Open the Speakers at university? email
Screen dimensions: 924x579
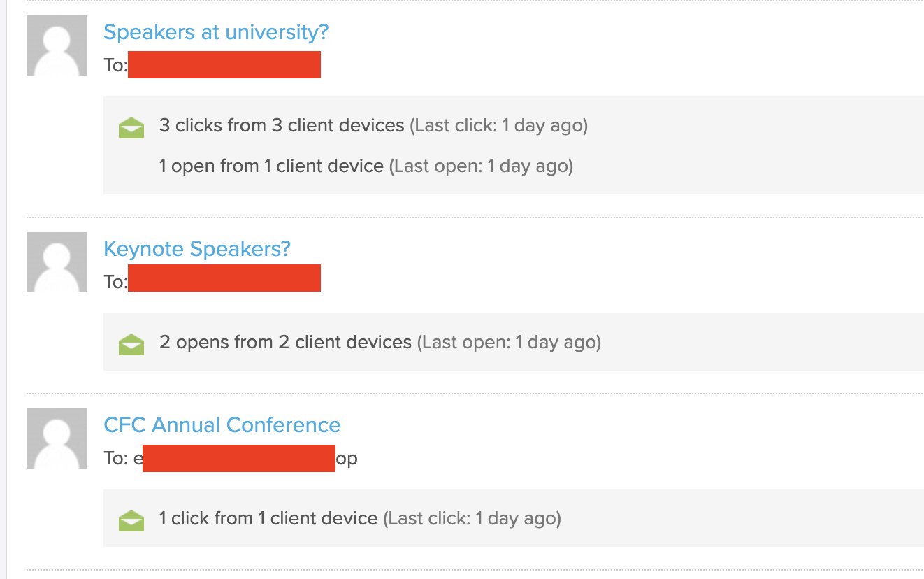(216, 32)
